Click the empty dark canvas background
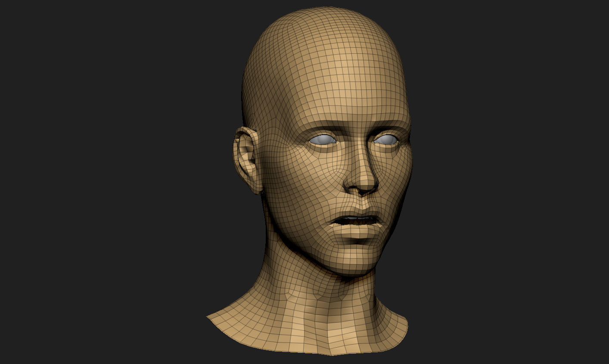609x364 pixels. (86, 65)
